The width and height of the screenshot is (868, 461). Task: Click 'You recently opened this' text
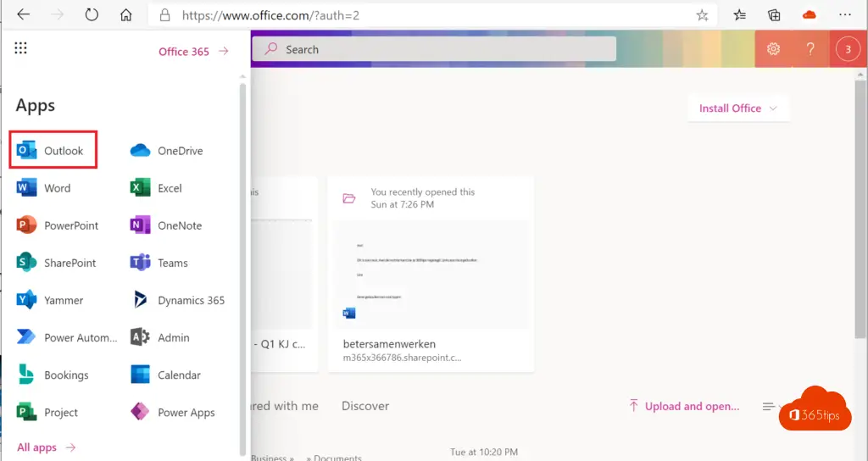point(423,192)
